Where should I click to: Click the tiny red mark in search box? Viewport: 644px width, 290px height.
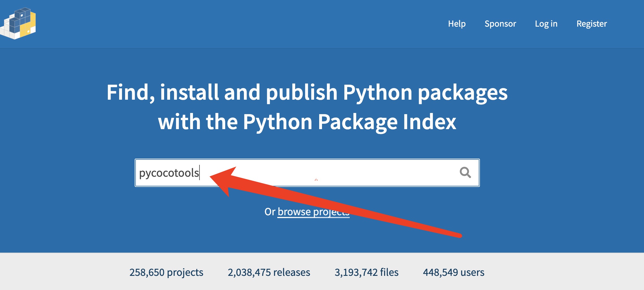[316, 180]
